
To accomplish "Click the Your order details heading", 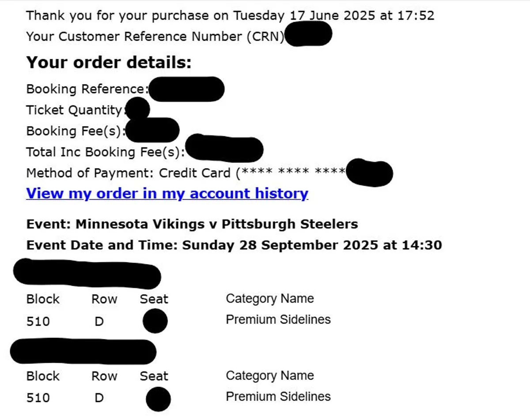I will (109, 63).
